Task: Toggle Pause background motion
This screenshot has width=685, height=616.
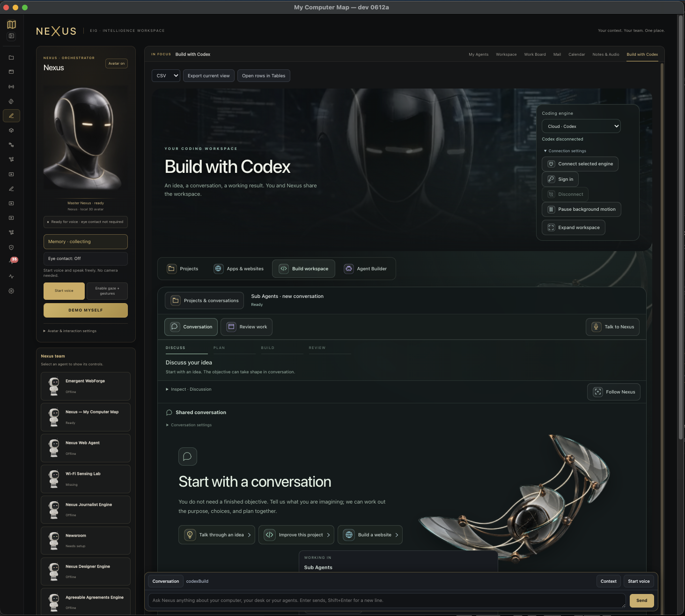Action: (582, 209)
